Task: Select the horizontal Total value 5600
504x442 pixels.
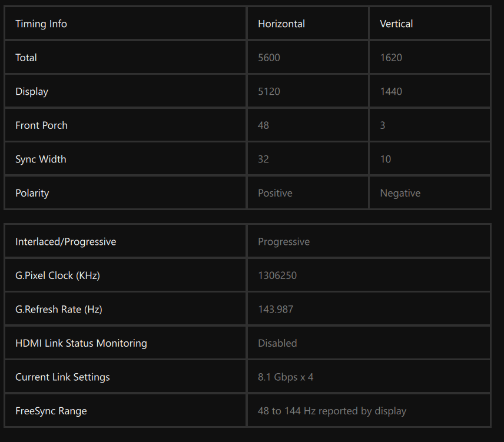Action: (269, 58)
